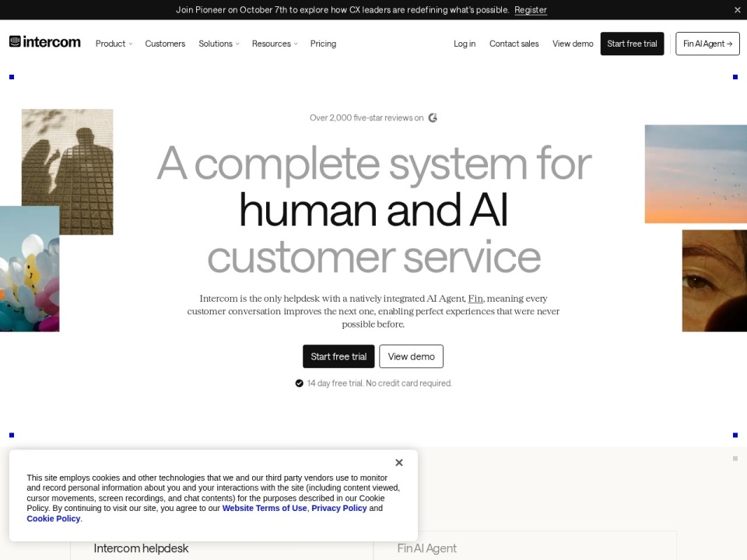Click Log in in the header

click(x=465, y=44)
